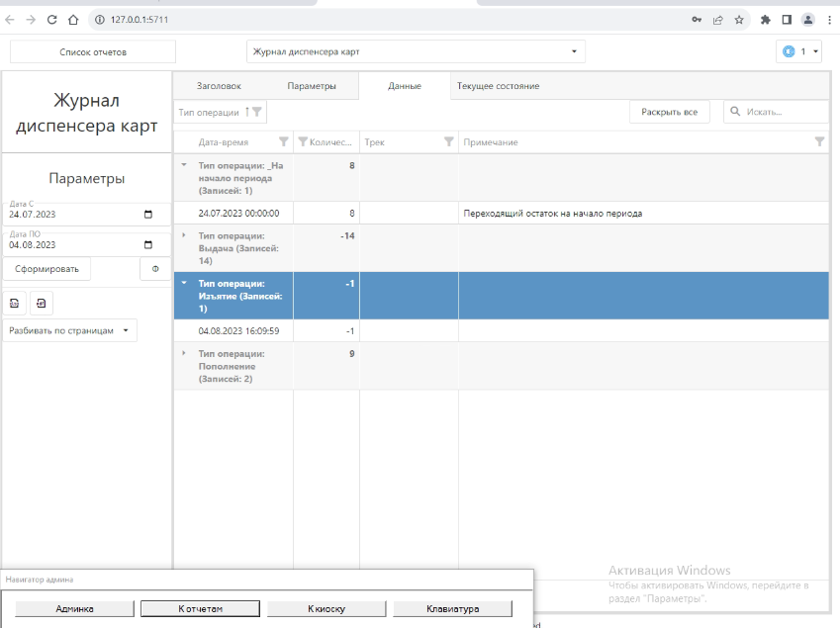Reload the page in the browser
The height and width of the screenshot is (628, 840).
click(x=52, y=20)
